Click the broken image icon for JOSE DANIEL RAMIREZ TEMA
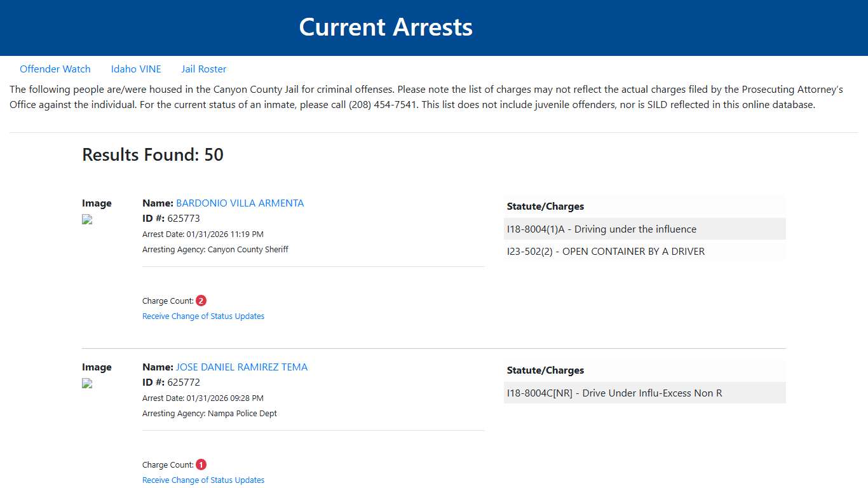This screenshot has width=868, height=488. [86, 383]
